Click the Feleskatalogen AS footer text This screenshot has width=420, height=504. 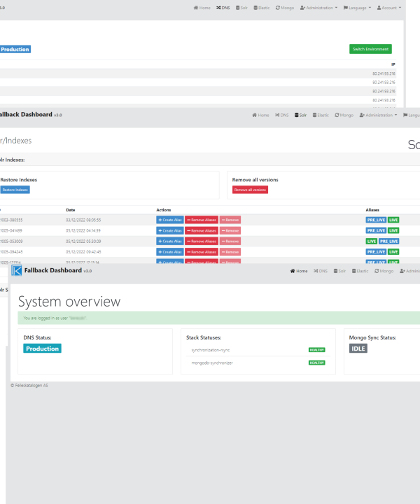click(29, 386)
